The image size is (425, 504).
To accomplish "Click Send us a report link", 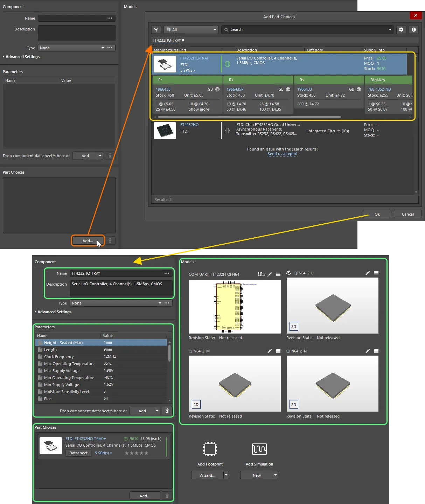I will pyautogui.click(x=283, y=154).
